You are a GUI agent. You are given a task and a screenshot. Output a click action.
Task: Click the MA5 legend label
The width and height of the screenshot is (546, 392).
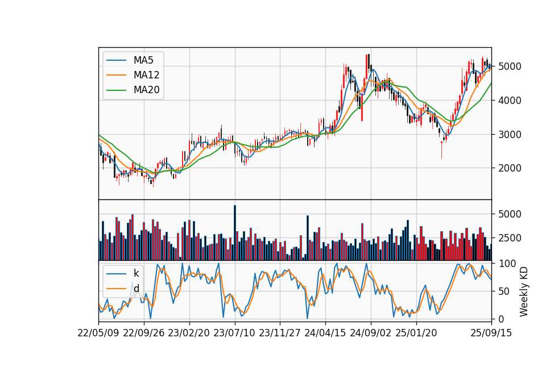(143, 60)
